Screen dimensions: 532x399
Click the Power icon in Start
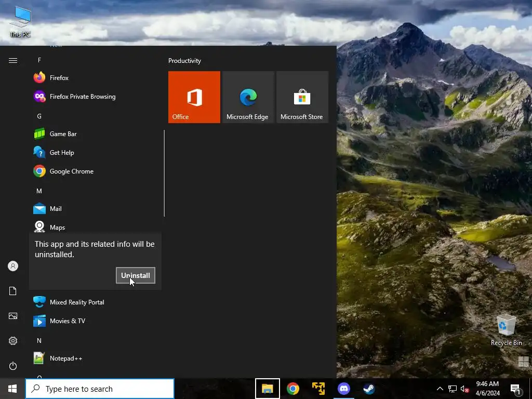point(13,366)
